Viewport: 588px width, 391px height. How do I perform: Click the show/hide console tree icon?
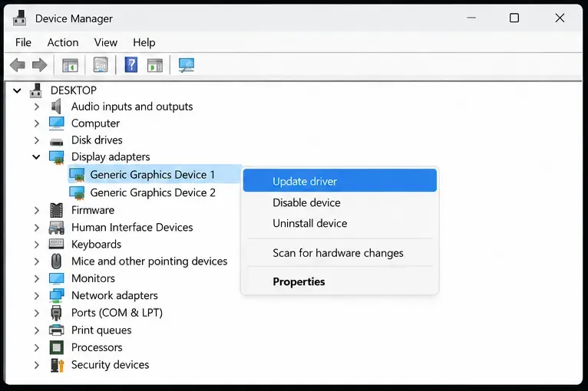[x=70, y=65]
